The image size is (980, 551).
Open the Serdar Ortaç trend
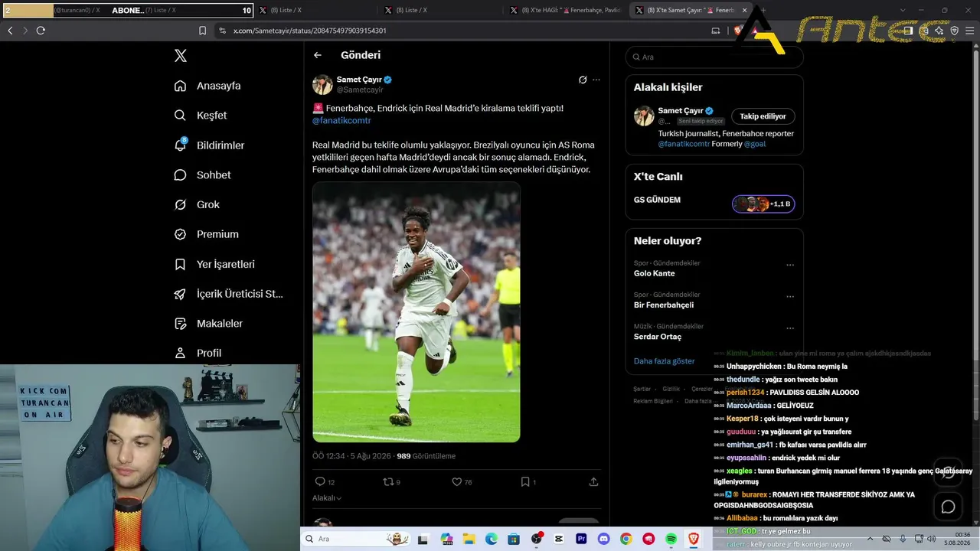(658, 337)
